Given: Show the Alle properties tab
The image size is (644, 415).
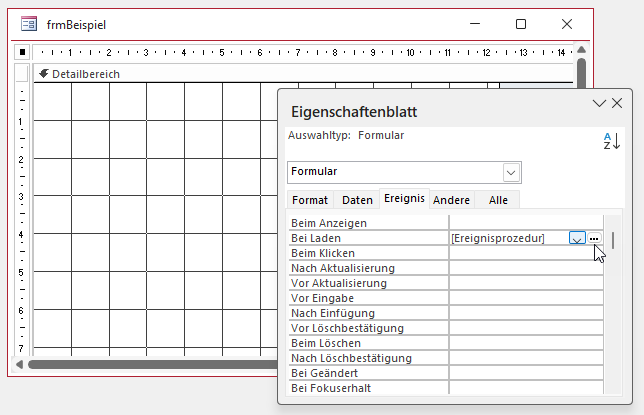Looking at the screenshot, I should coord(498,200).
